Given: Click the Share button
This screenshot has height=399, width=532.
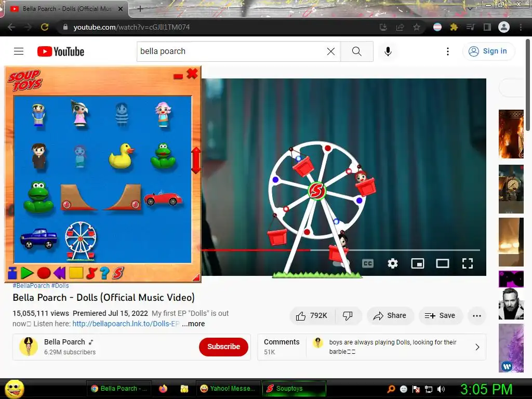Looking at the screenshot, I should click(390, 315).
